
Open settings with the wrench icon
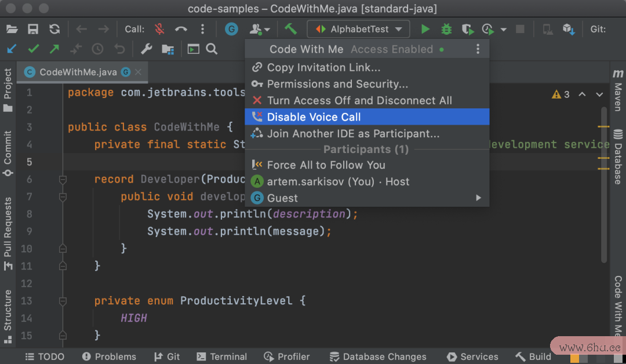(x=147, y=49)
